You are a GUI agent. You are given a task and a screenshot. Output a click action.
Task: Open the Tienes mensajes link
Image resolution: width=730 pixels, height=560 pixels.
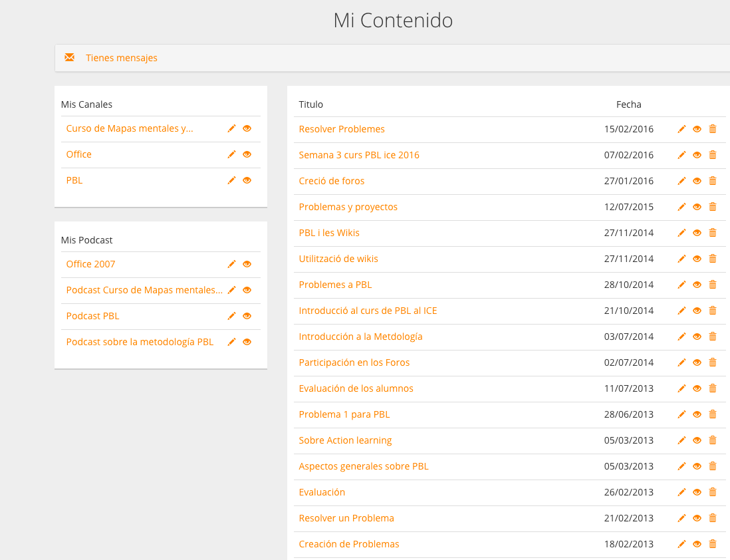click(x=122, y=58)
